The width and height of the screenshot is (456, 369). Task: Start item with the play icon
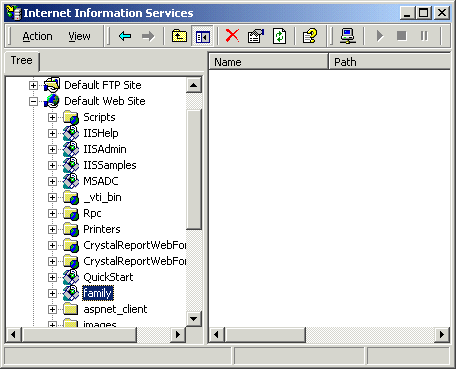380,36
